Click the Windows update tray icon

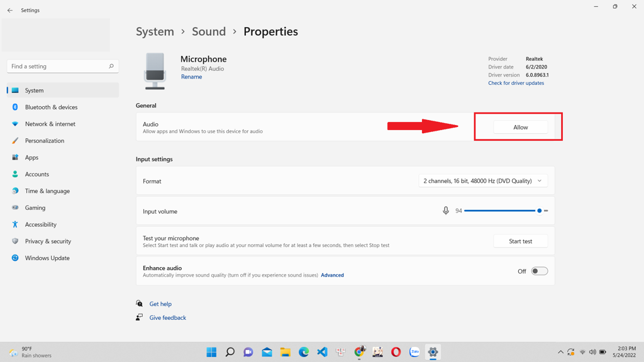tap(571, 352)
